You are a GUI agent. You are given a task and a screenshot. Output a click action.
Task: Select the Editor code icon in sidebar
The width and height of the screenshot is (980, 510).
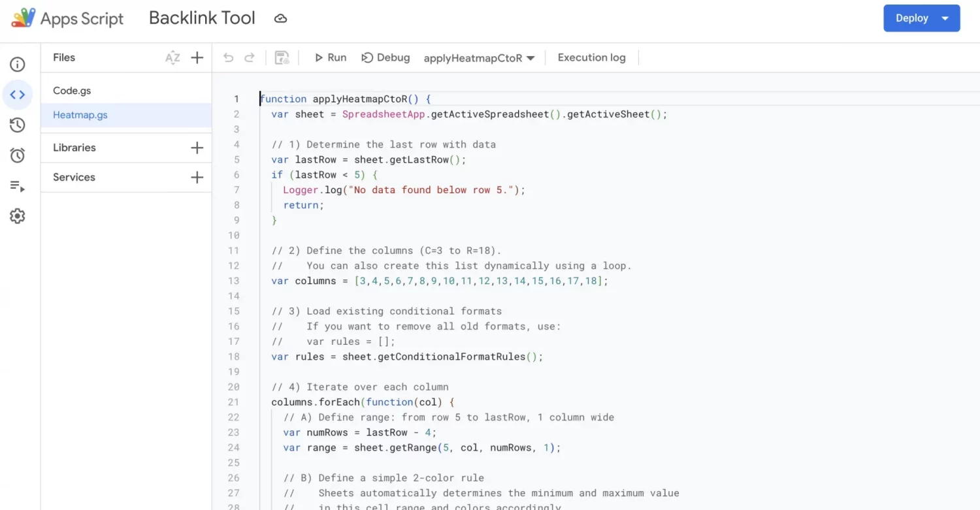click(18, 95)
